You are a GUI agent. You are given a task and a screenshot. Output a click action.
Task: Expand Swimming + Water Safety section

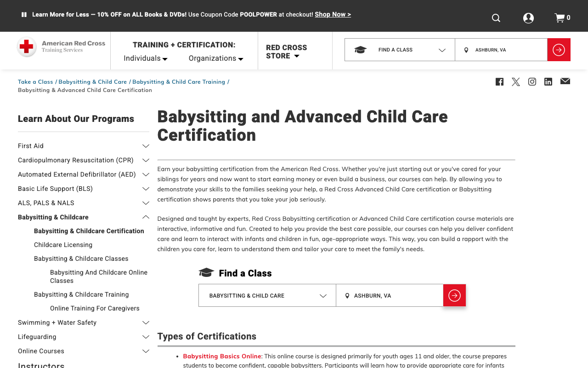146,322
